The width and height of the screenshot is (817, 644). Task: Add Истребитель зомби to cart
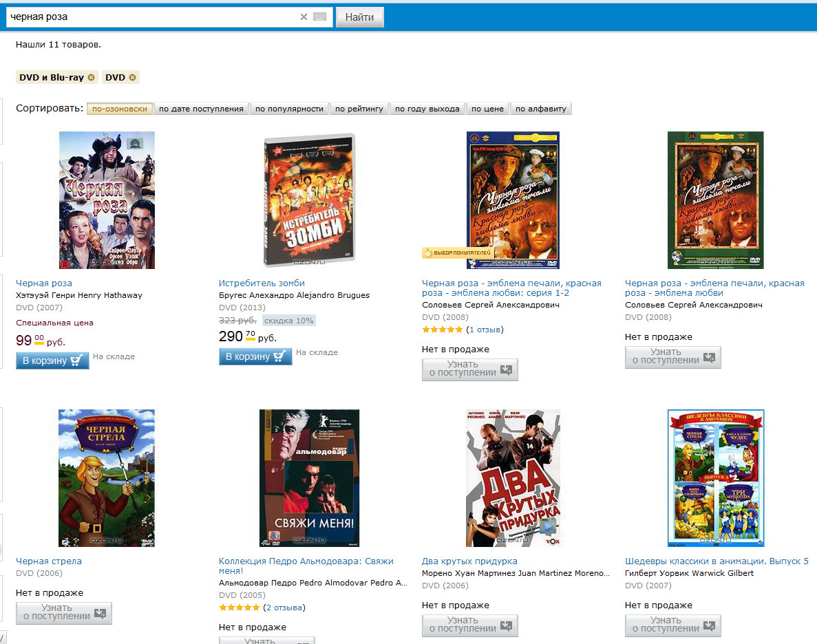[x=255, y=356]
